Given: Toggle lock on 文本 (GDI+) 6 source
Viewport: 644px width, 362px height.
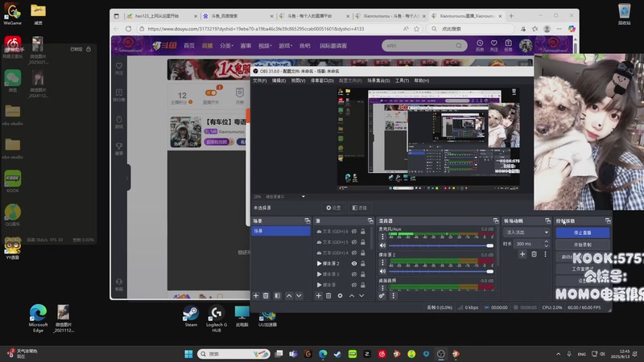Looking at the screenshot, I should click(363, 232).
